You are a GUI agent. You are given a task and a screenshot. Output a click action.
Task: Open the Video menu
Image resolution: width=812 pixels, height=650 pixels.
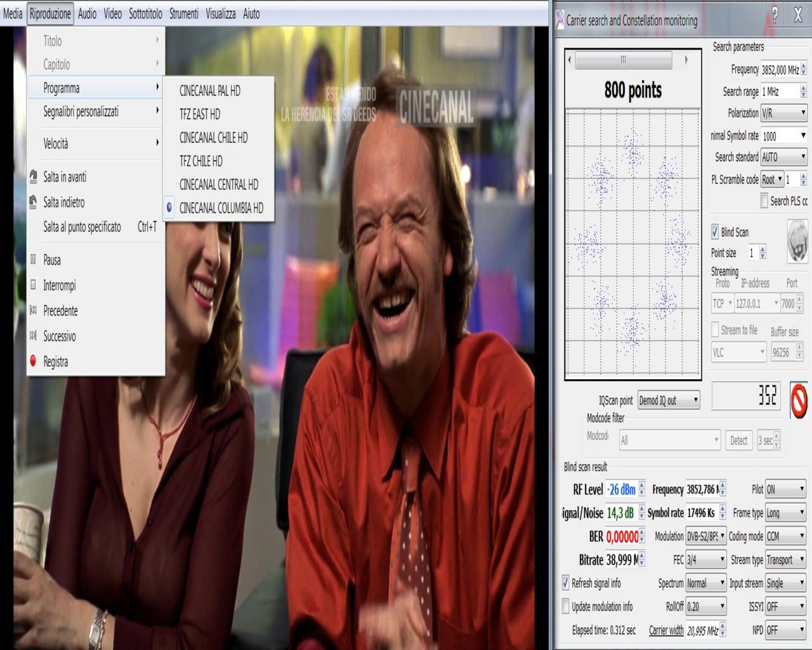[x=112, y=13]
